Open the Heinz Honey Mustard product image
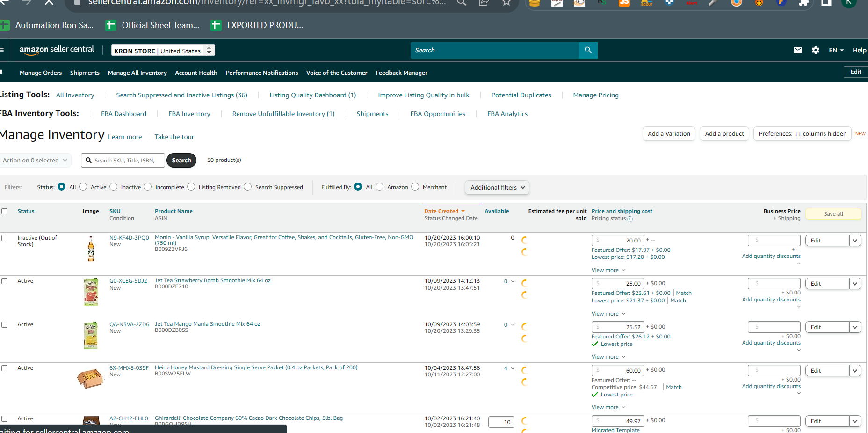868x433 pixels. click(91, 379)
